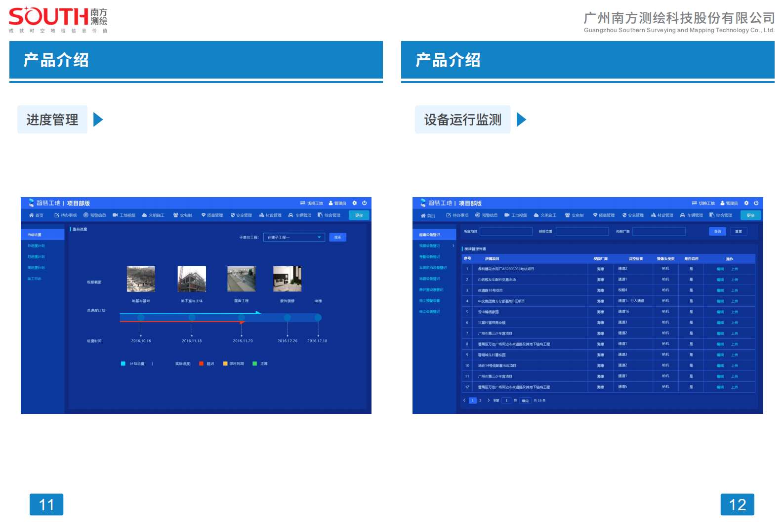Select 当前进度 in left sidebar
This screenshot has height=532, width=784.
click(42, 235)
